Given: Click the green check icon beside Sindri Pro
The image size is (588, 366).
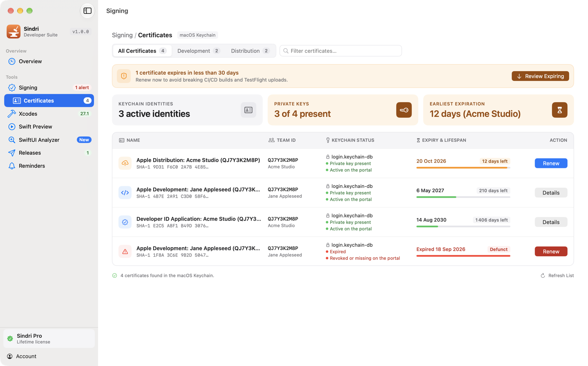Looking at the screenshot, I should [10, 339].
